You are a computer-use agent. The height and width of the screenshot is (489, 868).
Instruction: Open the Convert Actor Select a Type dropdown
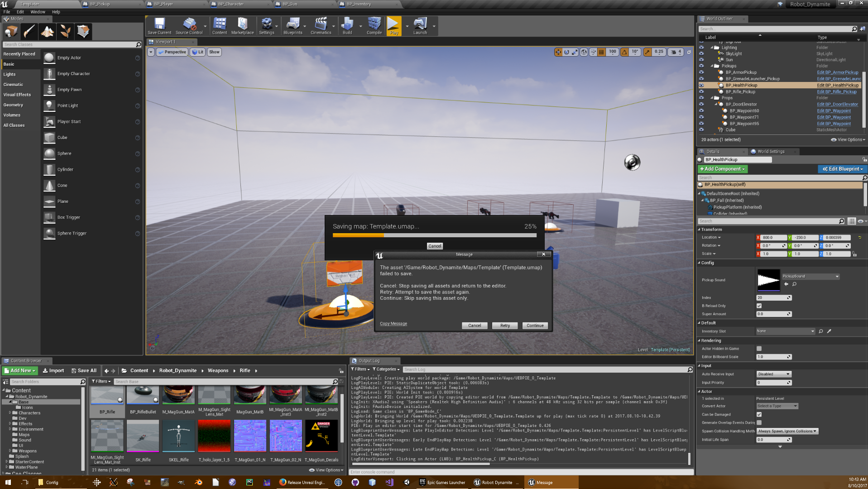coord(777,406)
